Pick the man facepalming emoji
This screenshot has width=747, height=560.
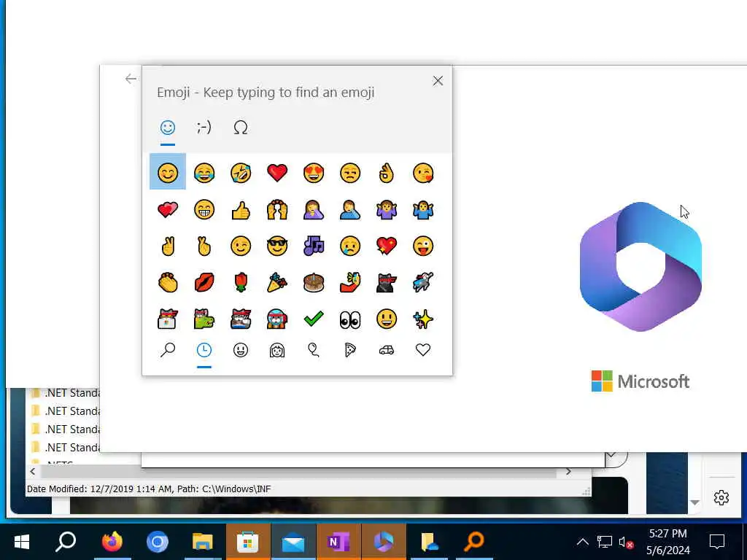click(350, 209)
